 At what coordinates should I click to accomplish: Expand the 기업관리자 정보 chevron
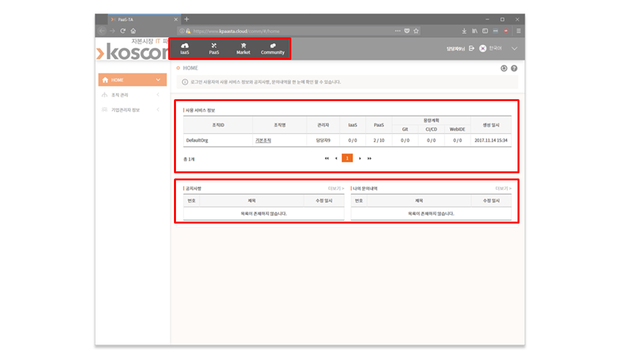click(x=158, y=110)
